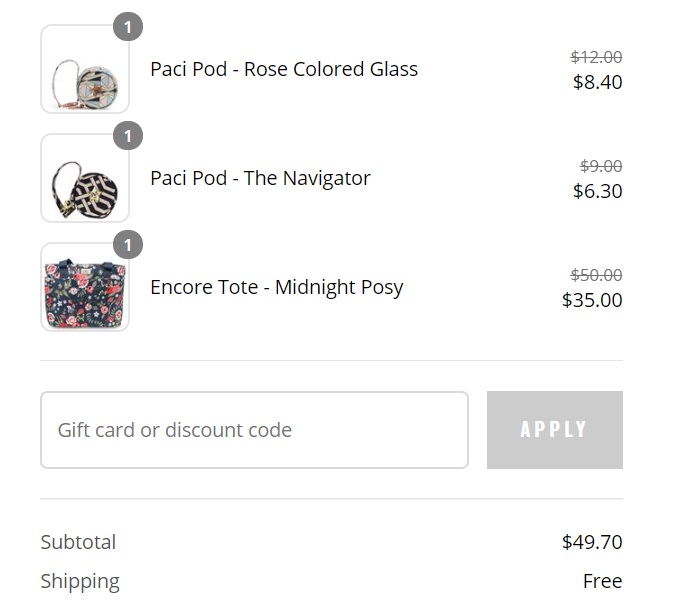Click the Free shipping value
This screenshot has height=616, width=693.
pyautogui.click(x=602, y=581)
